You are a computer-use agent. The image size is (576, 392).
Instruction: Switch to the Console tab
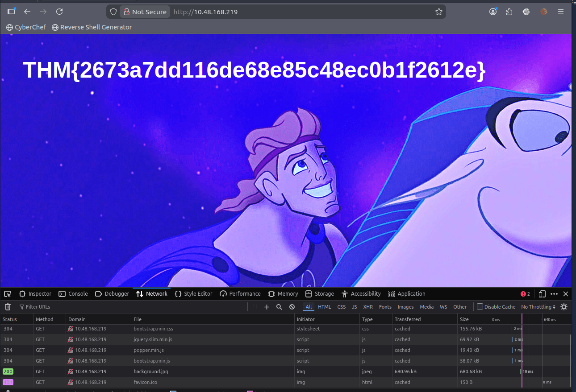pyautogui.click(x=74, y=294)
